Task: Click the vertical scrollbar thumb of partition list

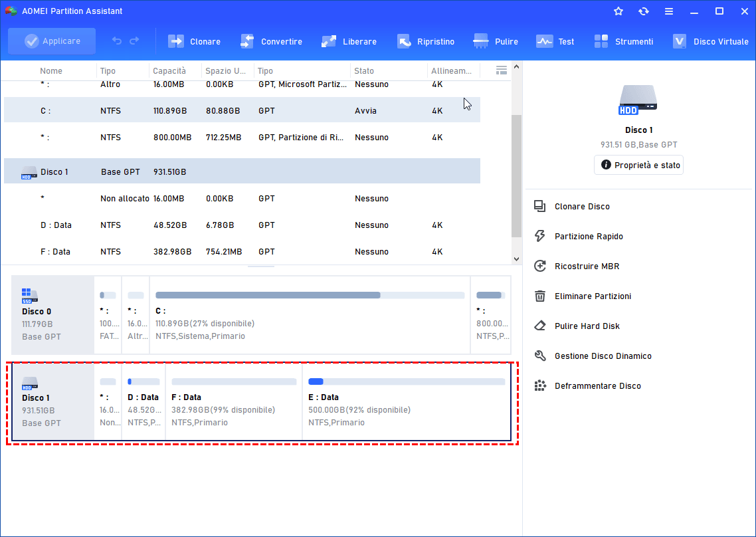Action: [x=516, y=176]
